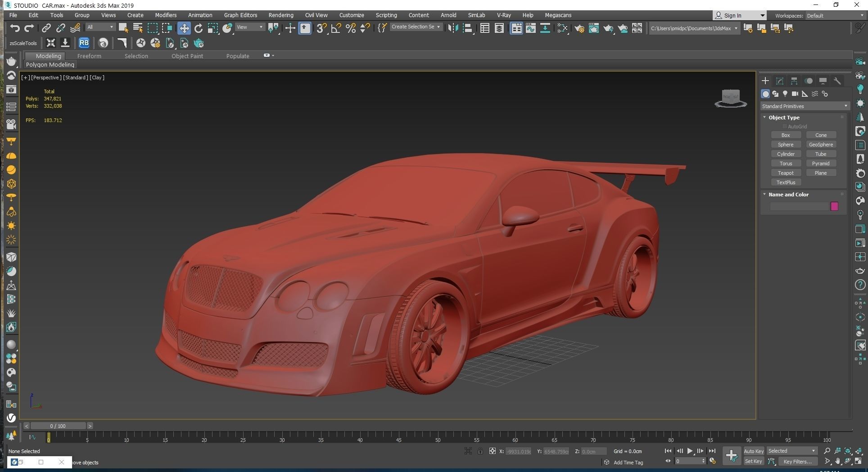Viewport: 868px width, 472px height.
Task: Click the Play Animation button
Action: point(690,451)
